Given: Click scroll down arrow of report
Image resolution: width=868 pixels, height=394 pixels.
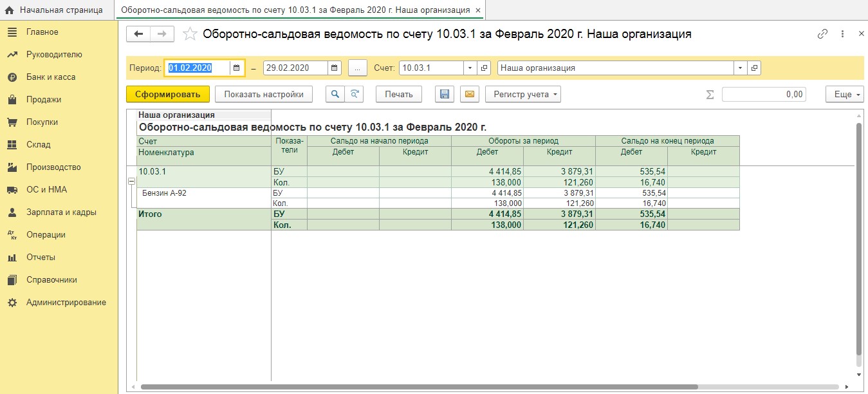Looking at the screenshot, I should [858, 374].
